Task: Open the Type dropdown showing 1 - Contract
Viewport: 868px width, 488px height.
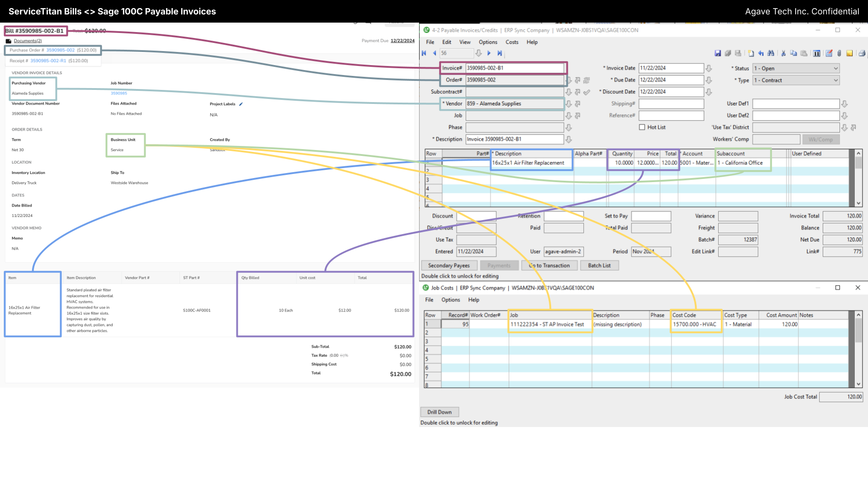Action: click(796, 80)
